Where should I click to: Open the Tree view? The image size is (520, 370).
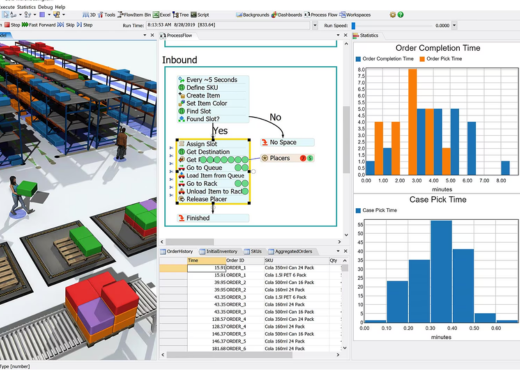click(x=181, y=15)
